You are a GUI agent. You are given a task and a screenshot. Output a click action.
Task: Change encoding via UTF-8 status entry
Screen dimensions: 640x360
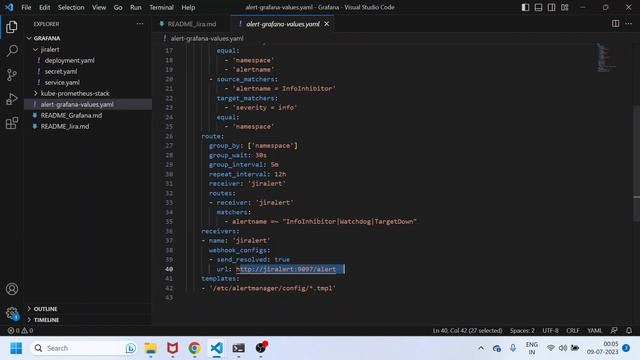[550, 331]
